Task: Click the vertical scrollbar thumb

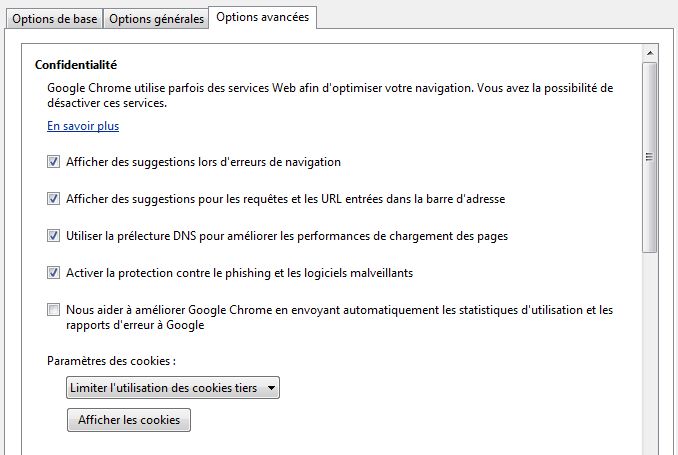Action: (649, 155)
